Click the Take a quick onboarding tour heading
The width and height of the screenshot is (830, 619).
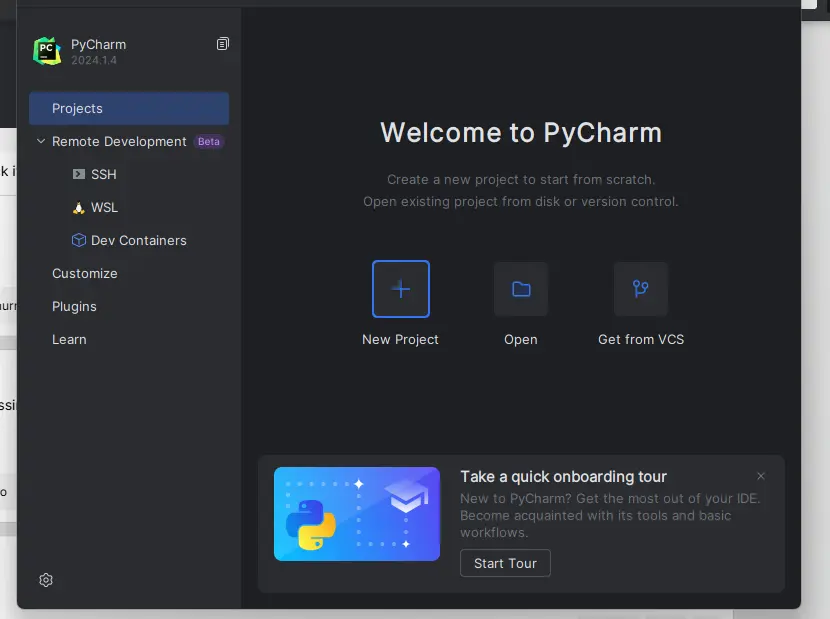[x=563, y=477]
